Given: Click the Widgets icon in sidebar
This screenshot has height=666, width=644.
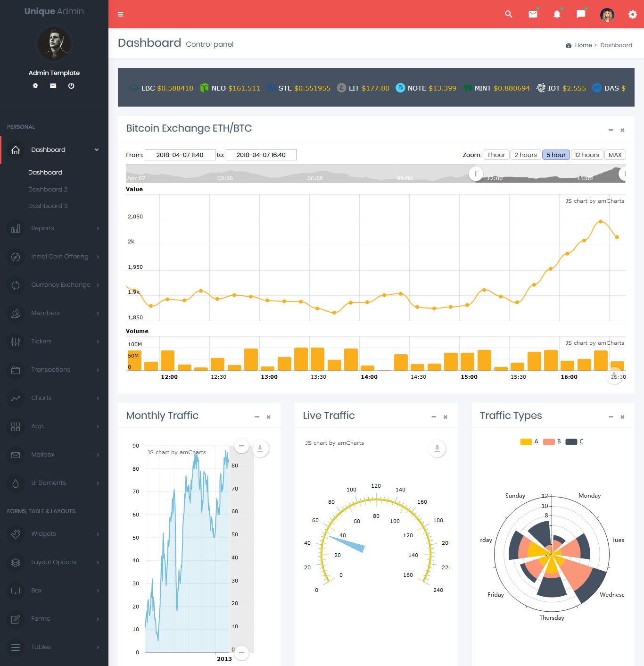Looking at the screenshot, I should 16,534.
